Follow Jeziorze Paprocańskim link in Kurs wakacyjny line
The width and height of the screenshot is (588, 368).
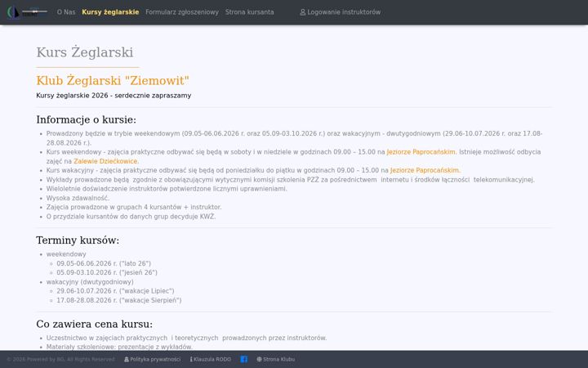coord(425,170)
